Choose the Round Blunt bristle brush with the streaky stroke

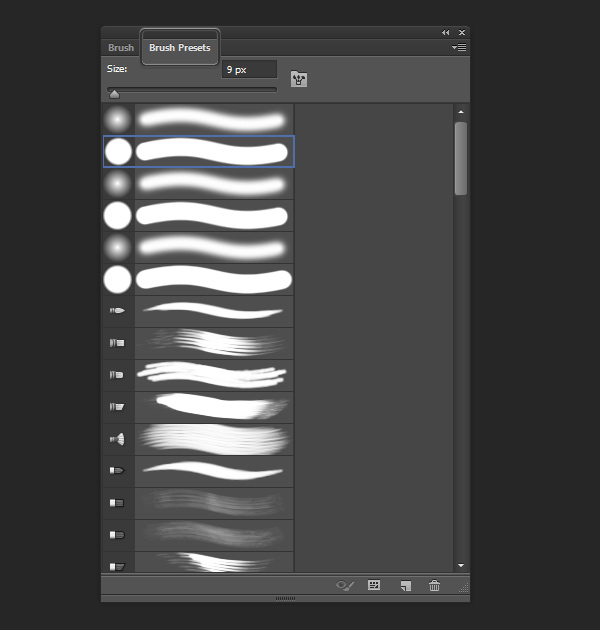click(x=199, y=343)
